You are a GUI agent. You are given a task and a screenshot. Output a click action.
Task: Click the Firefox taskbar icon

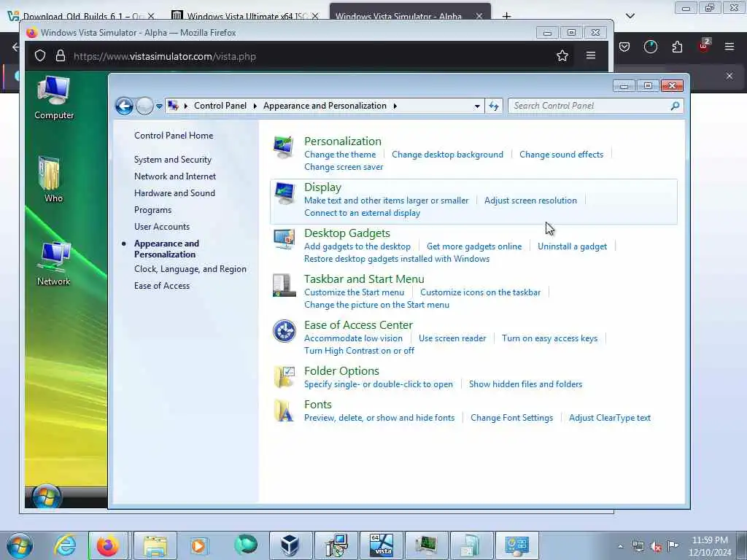pos(108,545)
